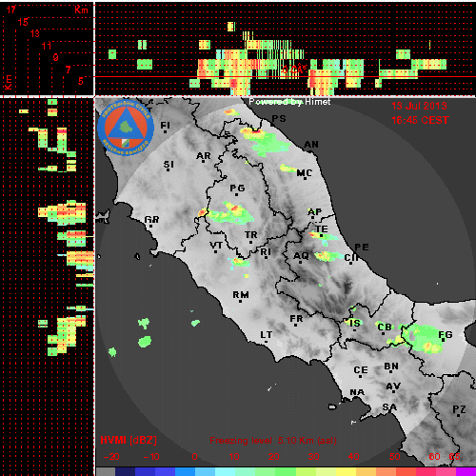Select the LT city label
476x476 pixels.
267,334
